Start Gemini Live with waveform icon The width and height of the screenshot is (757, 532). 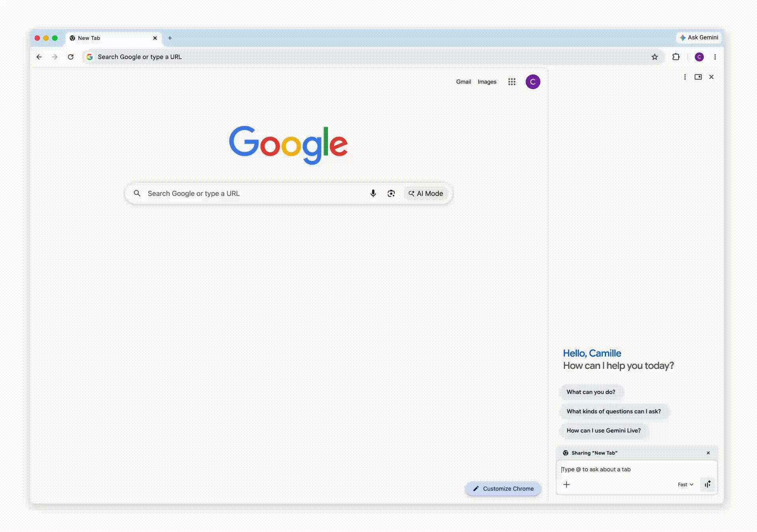(x=708, y=484)
